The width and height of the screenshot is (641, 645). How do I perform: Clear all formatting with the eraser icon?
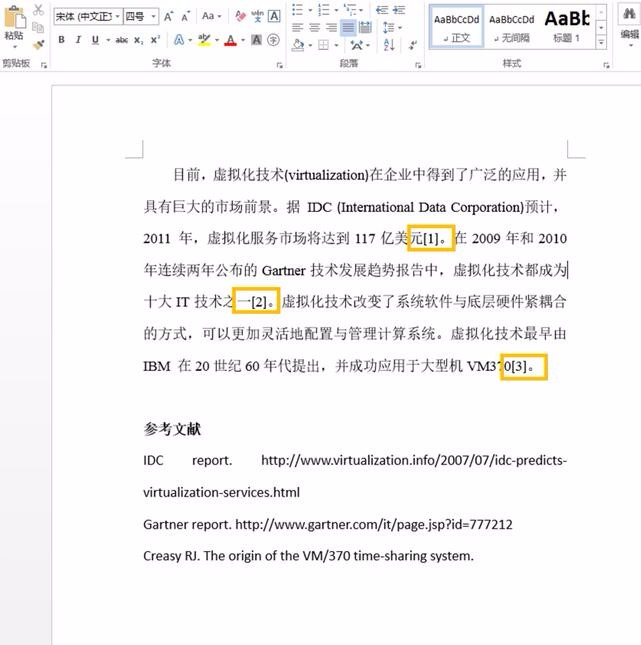(x=240, y=16)
